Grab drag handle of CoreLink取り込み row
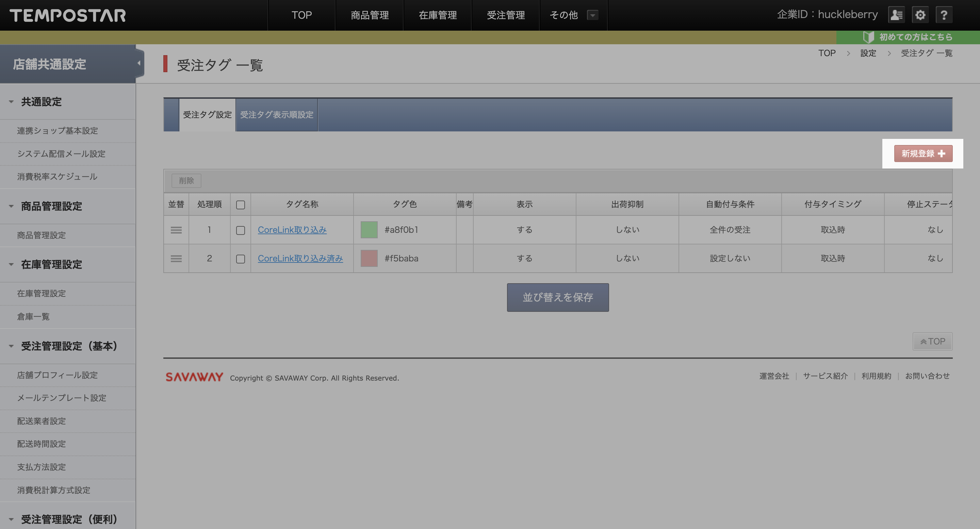Screen dimensions: 980x529 click(x=176, y=230)
